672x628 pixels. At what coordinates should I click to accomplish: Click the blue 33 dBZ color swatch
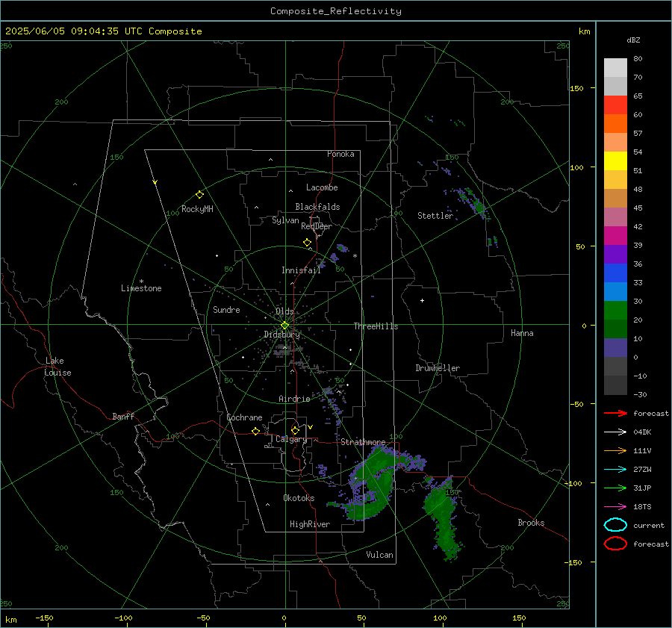point(615,273)
